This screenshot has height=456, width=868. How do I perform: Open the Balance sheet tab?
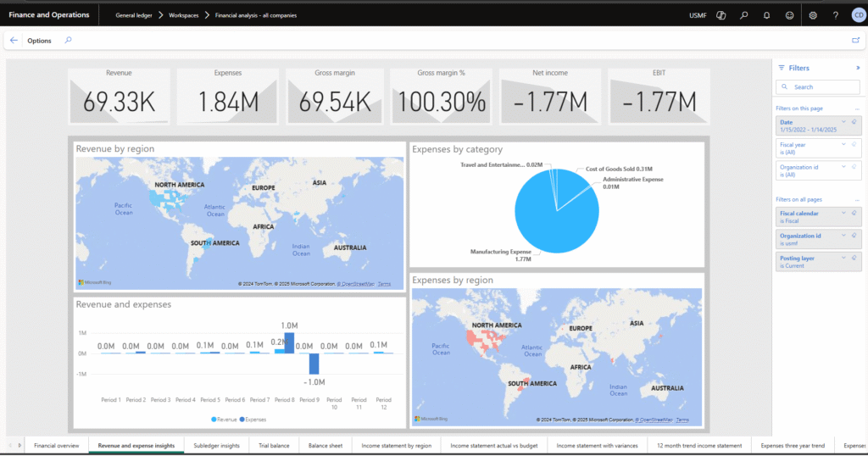tap(325, 445)
